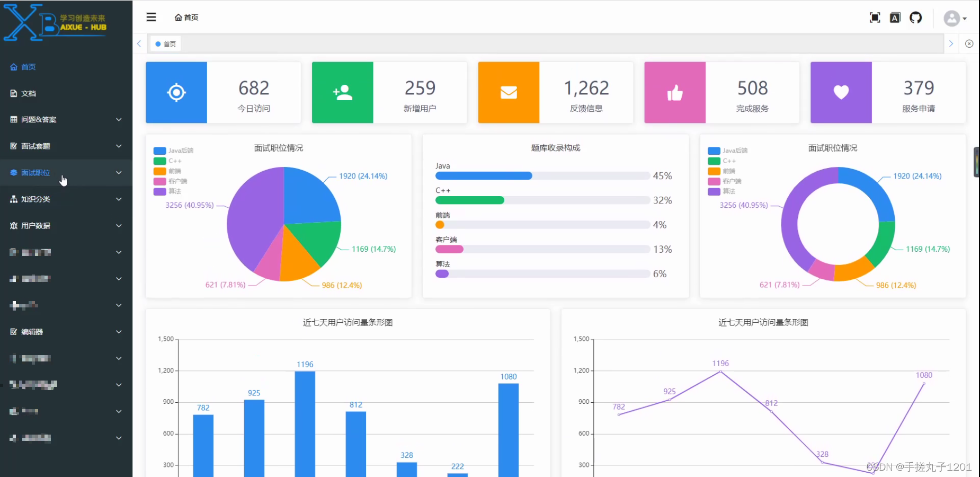Click the 客户端 13% progress bar
The image size is (980, 477).
click(542, 249)
